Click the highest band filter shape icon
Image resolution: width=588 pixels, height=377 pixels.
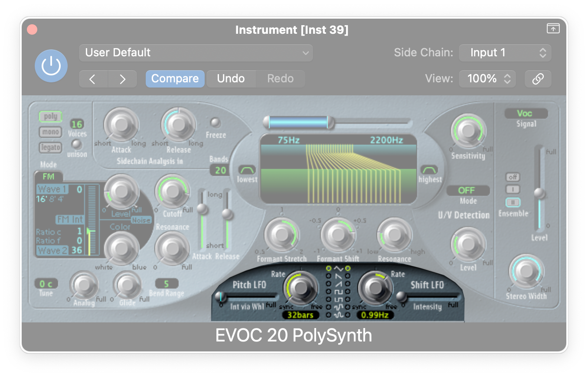(429, 169)
